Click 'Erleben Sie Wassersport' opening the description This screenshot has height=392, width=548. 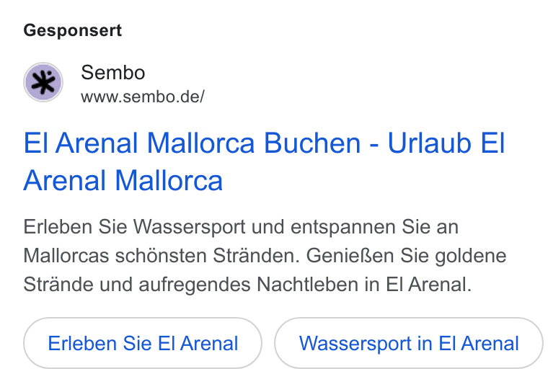tap(134, 227)
